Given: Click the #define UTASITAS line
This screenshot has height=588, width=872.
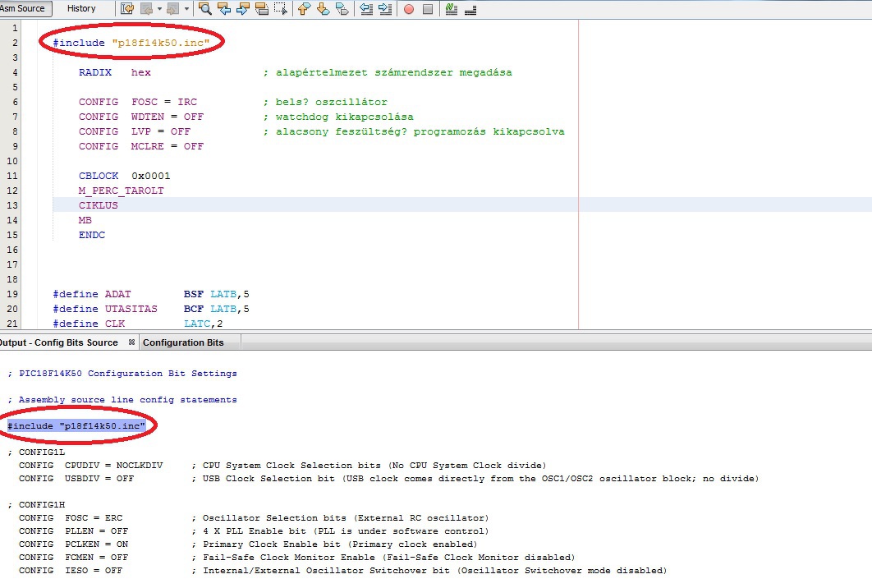Looking at the screenshot, I should [x=151, y=309].
